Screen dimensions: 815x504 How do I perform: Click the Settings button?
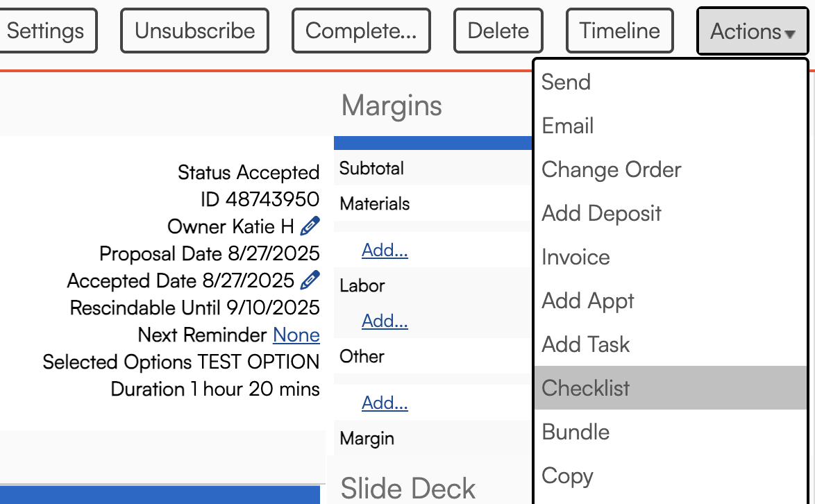46,31
